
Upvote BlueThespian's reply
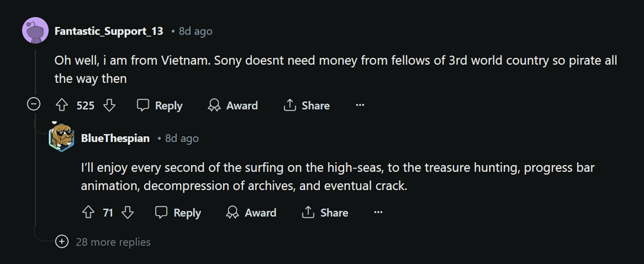pyautogui.click(x=88, y=212)
